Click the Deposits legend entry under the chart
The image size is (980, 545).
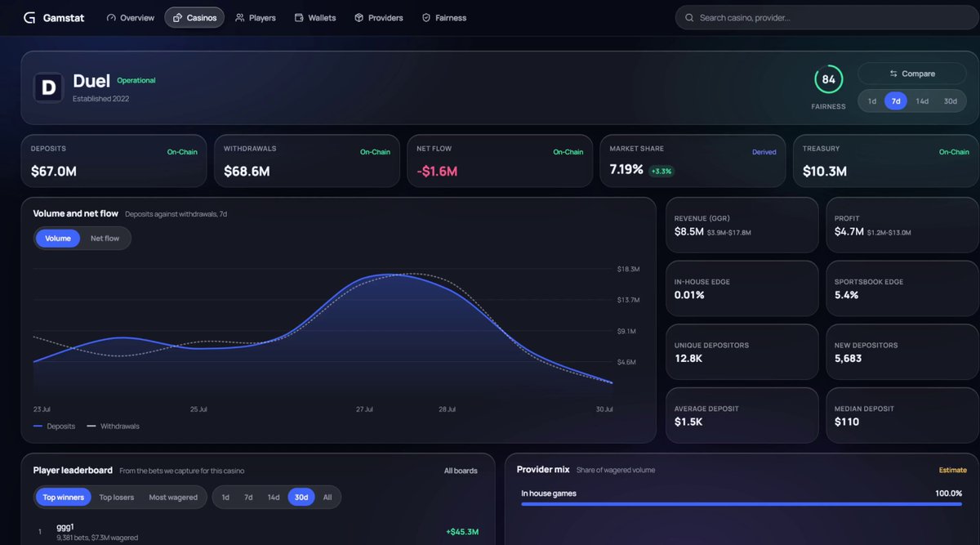(54, 426)
